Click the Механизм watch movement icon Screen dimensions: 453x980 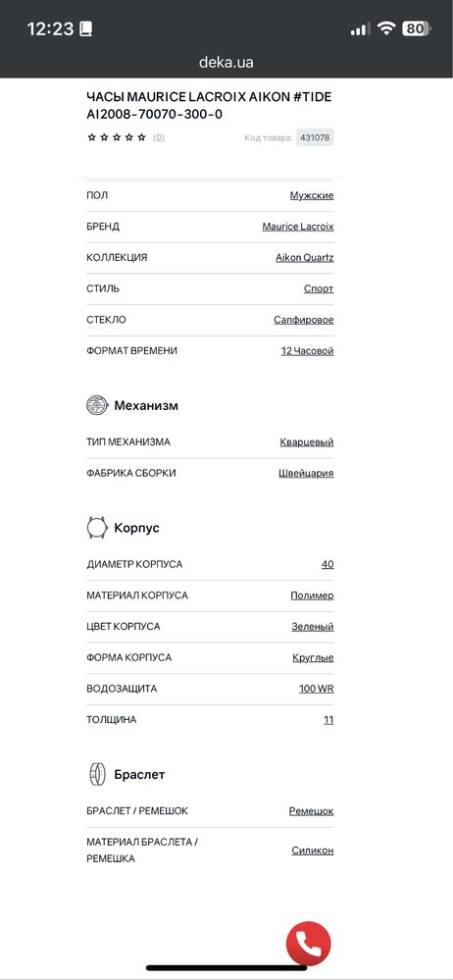coord(97,405)
